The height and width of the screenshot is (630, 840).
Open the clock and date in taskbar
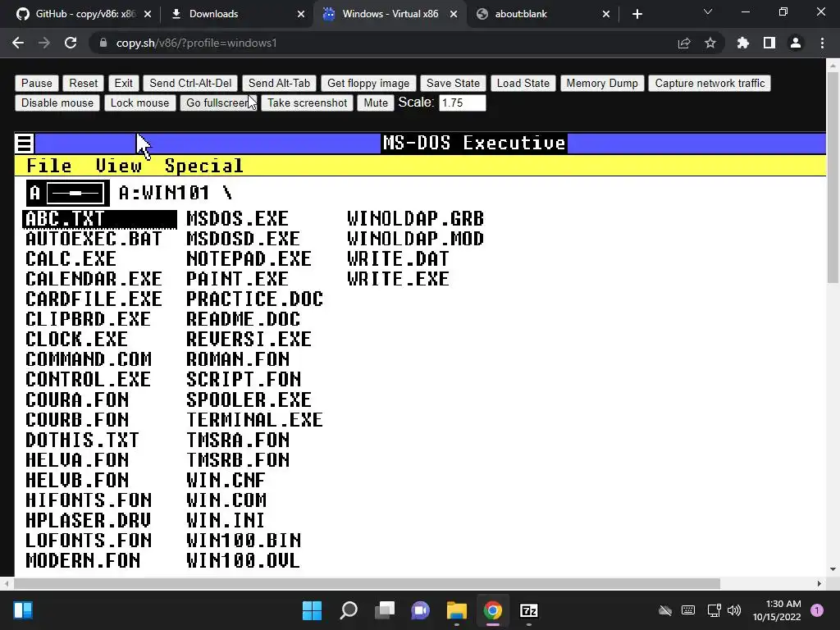point(777,610)
